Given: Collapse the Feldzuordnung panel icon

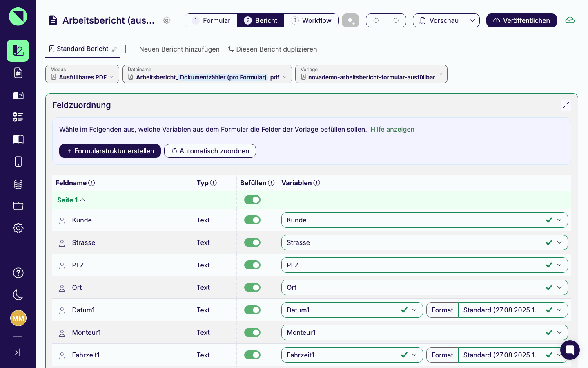Looking at the screenshot, I should (566, 105).
